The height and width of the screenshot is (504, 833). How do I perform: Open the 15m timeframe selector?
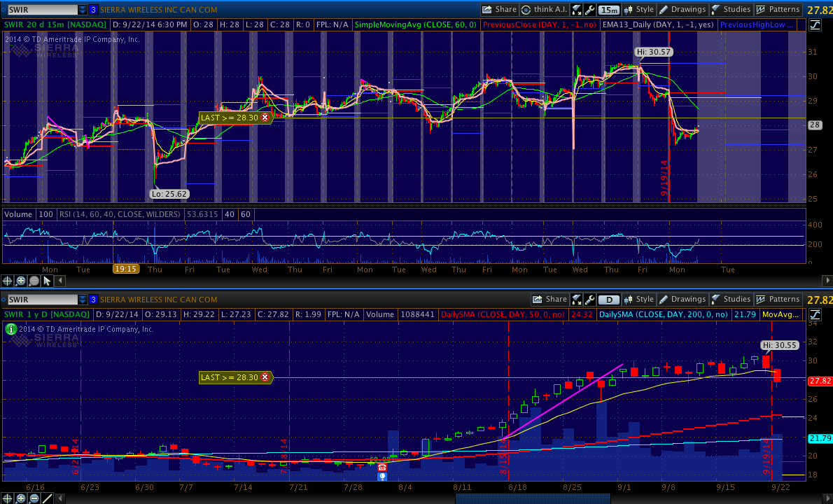click(x=609, y=10)
